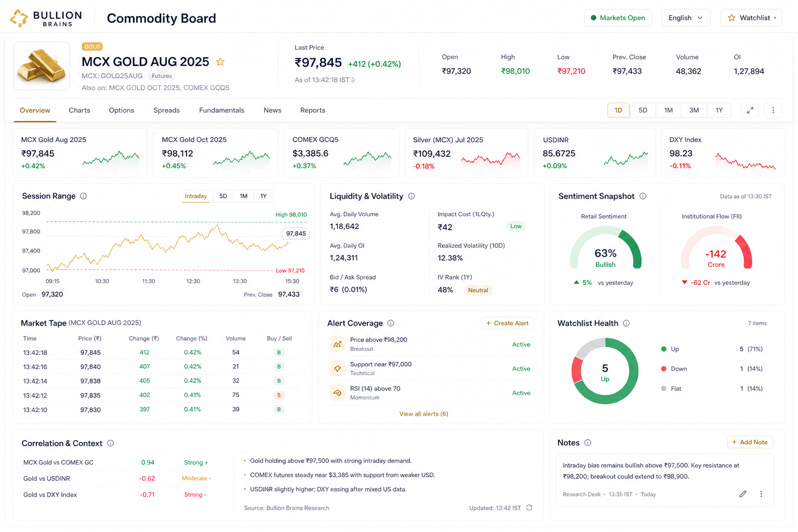Click the 97,845 price label on chart
The height and width of the screenshot is (532, 798).
[x=296, y=234]
